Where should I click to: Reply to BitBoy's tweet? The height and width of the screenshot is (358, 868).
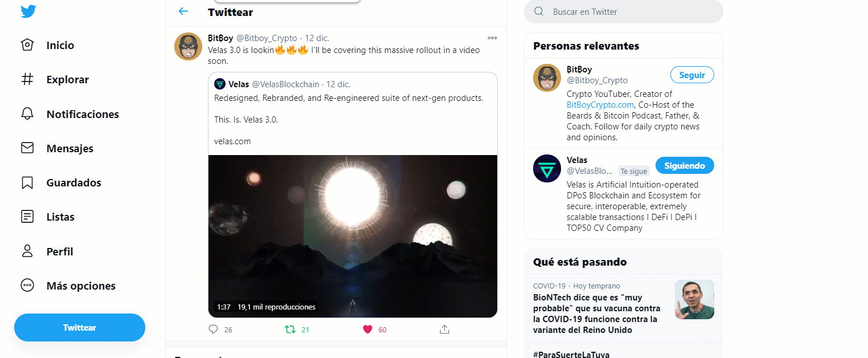coord(214,329)
